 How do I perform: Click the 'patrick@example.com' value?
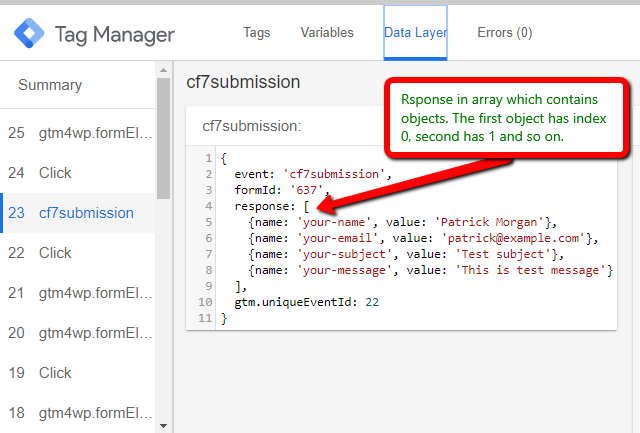514,238
